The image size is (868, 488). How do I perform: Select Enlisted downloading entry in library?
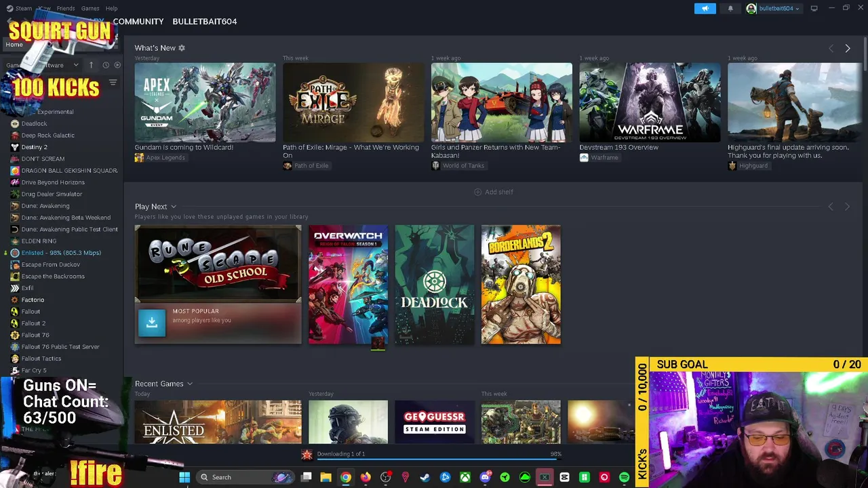pos(61,253)
